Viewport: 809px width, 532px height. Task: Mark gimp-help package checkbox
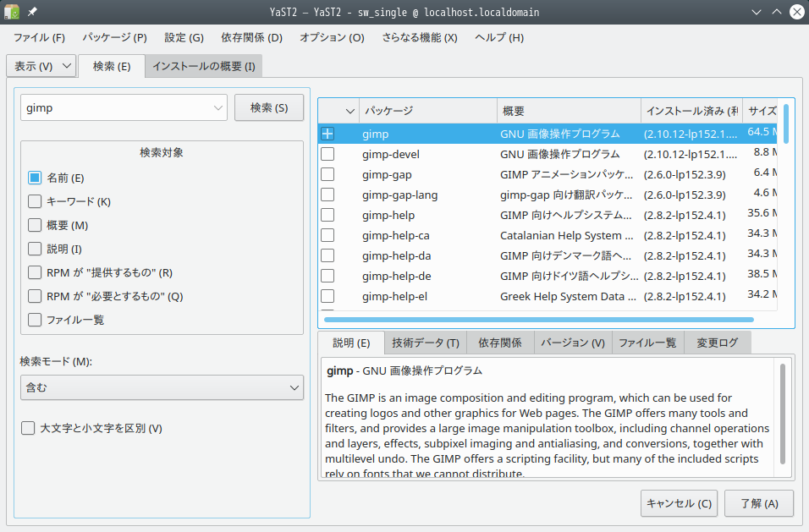(327, 215)
